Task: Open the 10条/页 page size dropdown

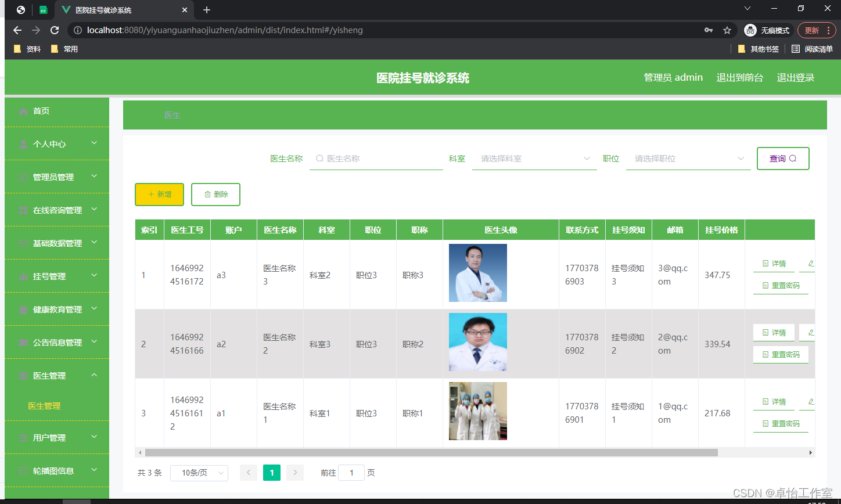Action: point(199,473)
